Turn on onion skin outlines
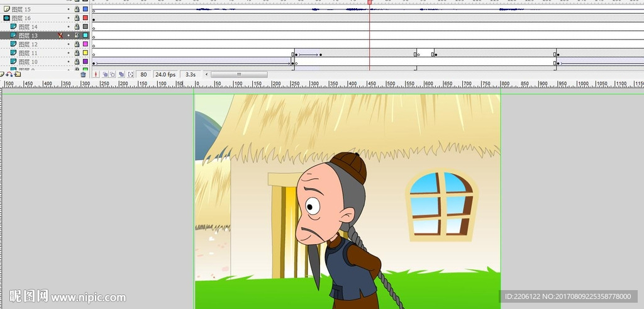Screen dimensions: 644x309 (113, 74)
